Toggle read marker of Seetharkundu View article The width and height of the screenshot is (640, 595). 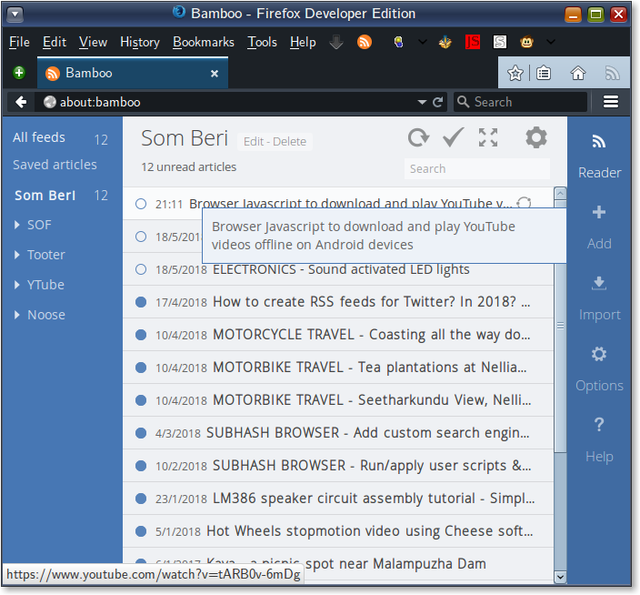point(141,400)
